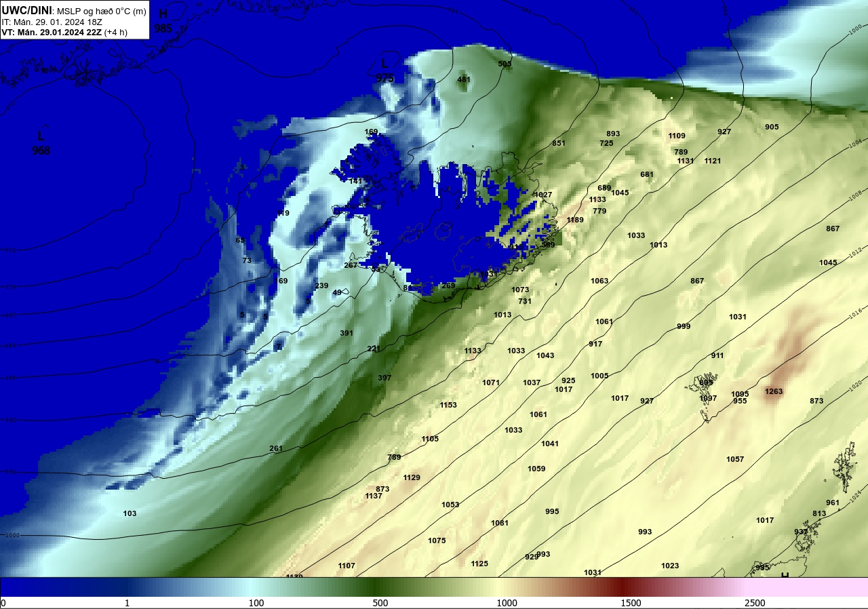
Task: Click the 725 height value
Action: pos(606,143)
